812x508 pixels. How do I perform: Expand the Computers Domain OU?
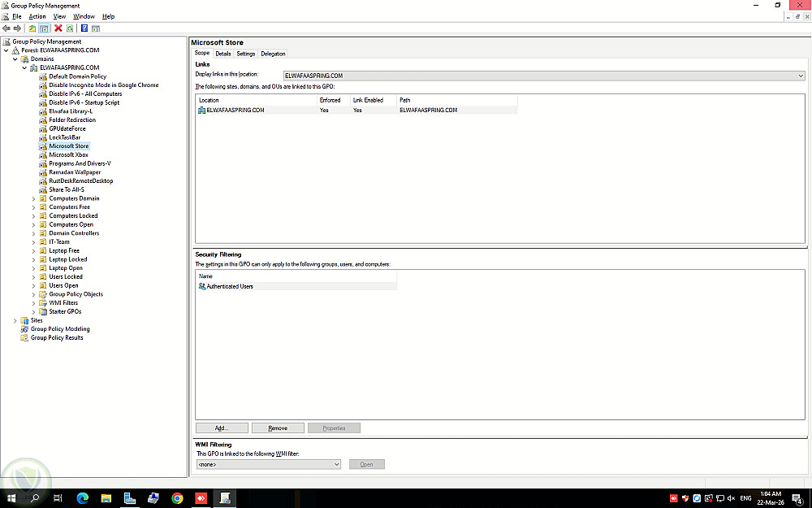click(33, 198)
